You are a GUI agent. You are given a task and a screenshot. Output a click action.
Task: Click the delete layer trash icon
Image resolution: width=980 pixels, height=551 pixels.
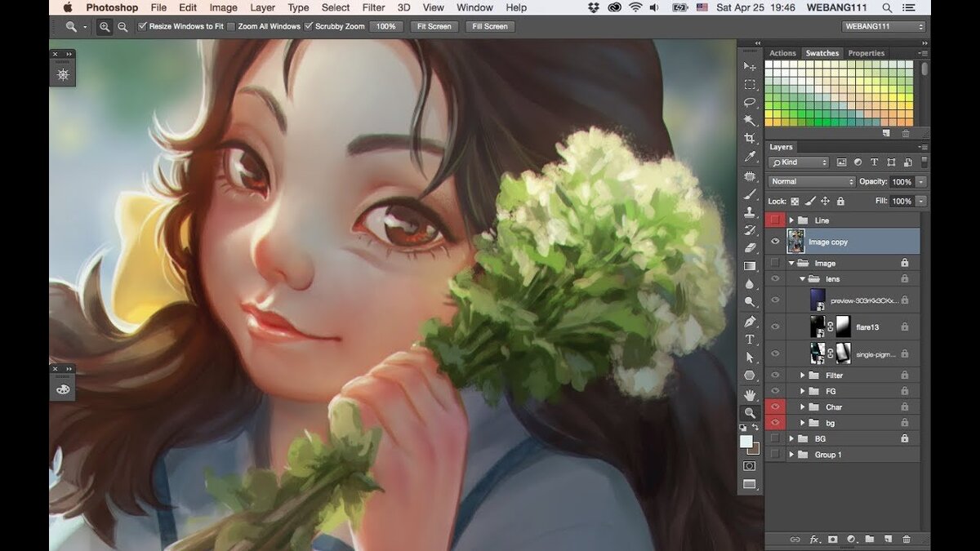906,540
